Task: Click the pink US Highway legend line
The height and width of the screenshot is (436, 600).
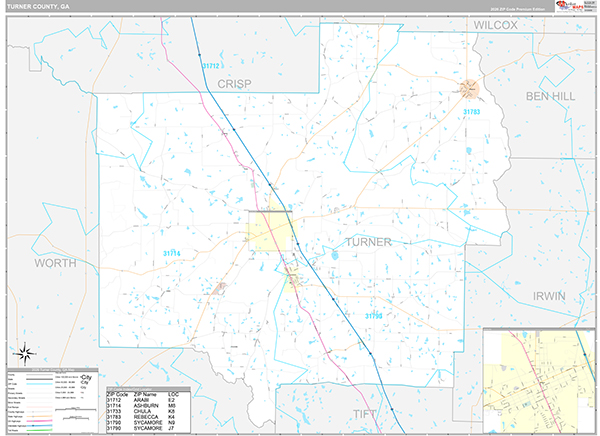Action: 39,421
